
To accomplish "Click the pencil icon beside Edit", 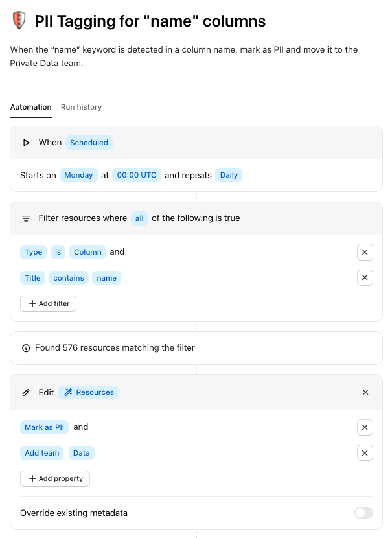I will 27,392.
